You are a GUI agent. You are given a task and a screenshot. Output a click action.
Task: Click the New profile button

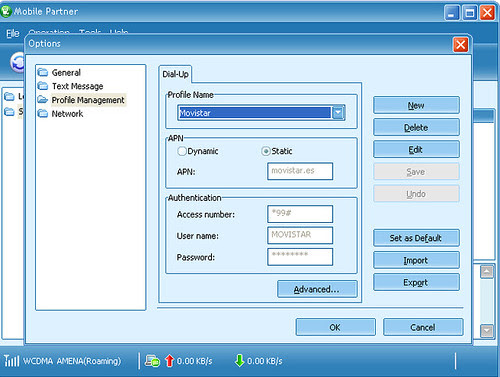[416, 105]
